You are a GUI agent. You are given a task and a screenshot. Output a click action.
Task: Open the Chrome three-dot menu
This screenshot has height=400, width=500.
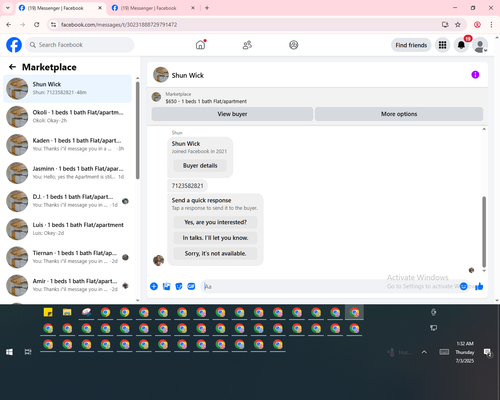[491, 25]
